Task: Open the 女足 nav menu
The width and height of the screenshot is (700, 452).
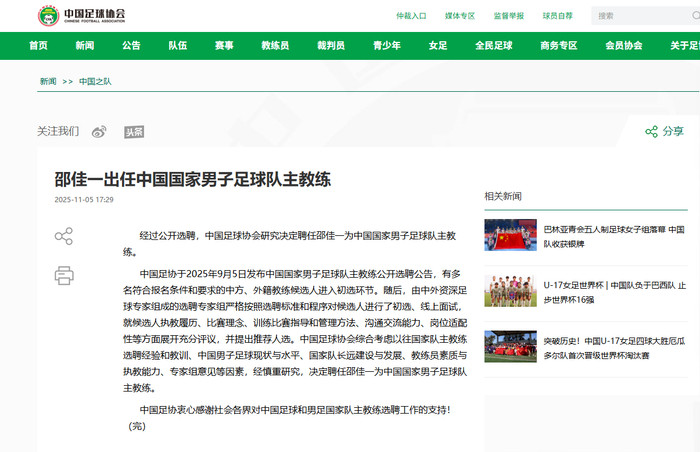Action: [438, 46]
